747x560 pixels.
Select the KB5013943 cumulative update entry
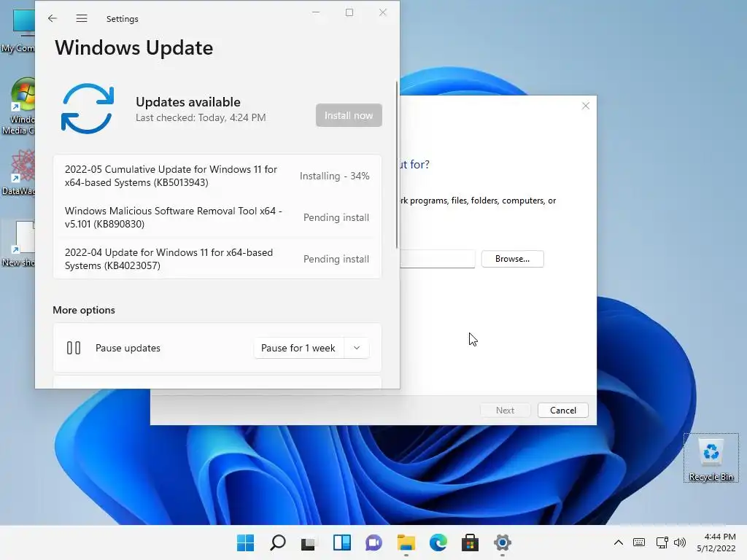[x=217, y=176]
